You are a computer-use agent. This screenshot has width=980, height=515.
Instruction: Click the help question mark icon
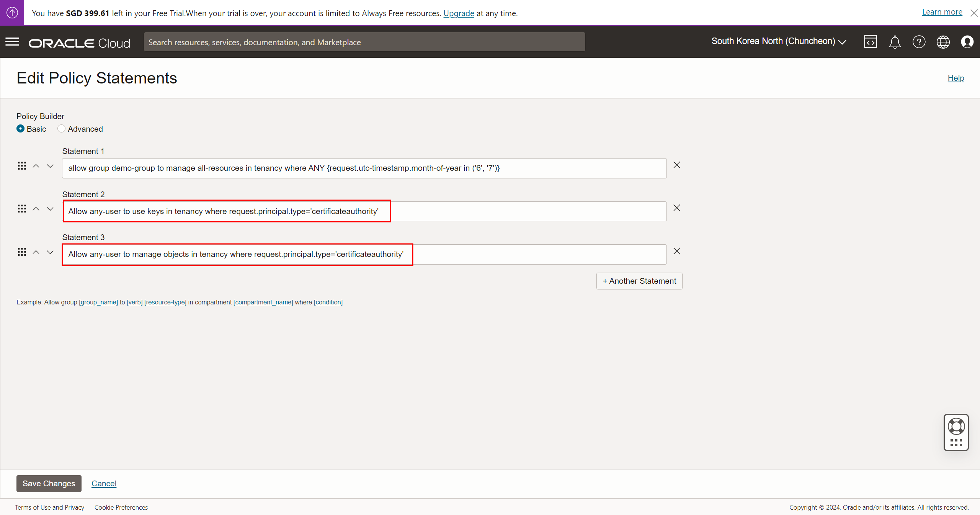click(919, 42)
